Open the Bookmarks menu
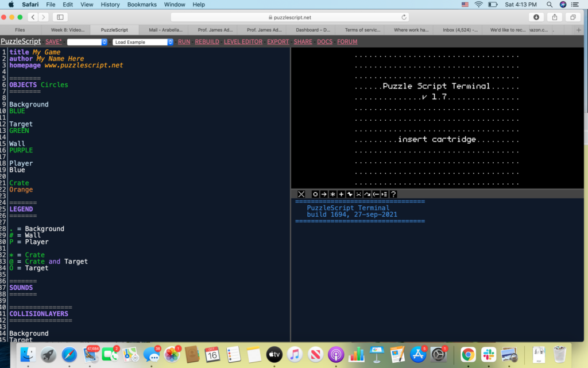The image size is (588, 368). click(x=142, y=5)
